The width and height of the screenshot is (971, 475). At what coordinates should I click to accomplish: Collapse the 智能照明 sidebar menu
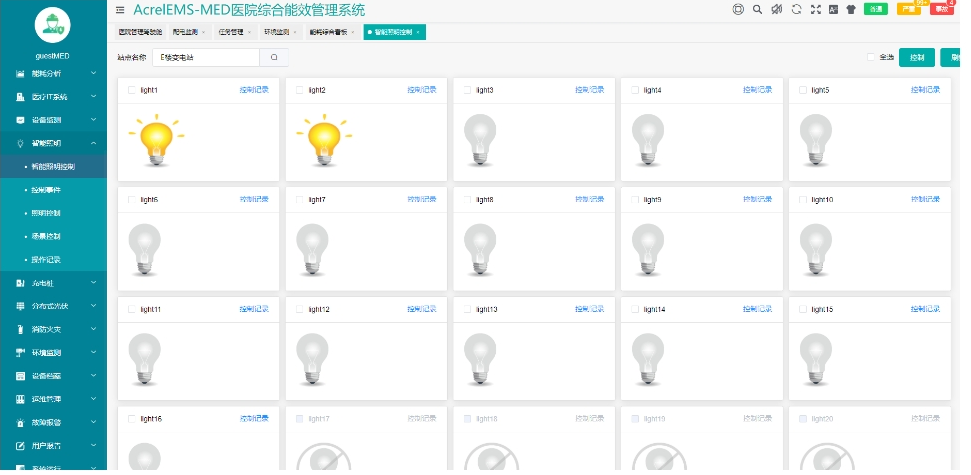53,143
